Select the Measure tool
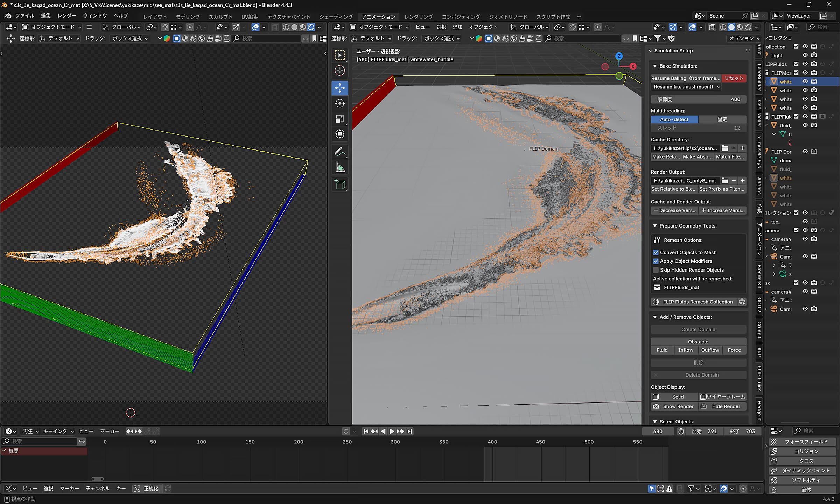 pos(339,167)
